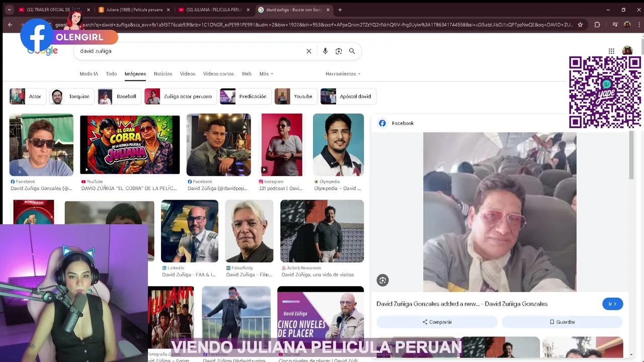Viewport: 644px width, 362px height.
Task: Click the Guardar save button
Action: point(562,322)
